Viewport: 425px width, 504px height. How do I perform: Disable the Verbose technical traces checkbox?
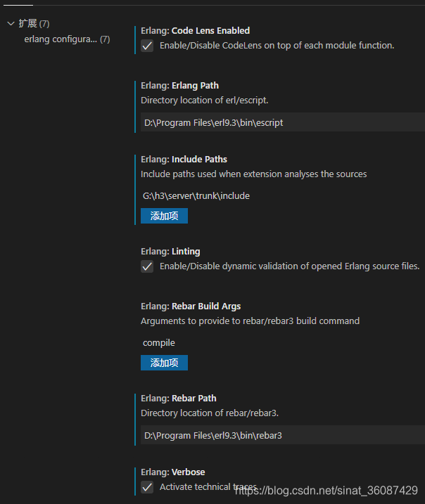(x=147, y=487)
